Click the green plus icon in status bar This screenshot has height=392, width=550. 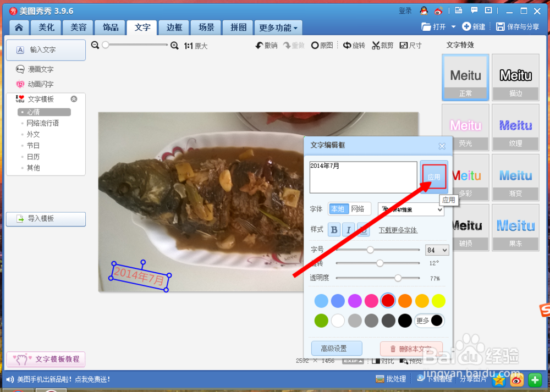click(535, 380)
